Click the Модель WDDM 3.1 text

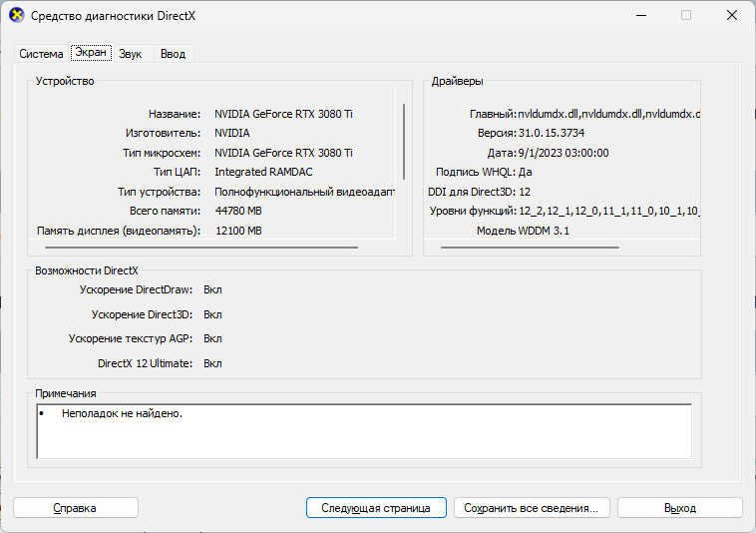pos(524,231)
